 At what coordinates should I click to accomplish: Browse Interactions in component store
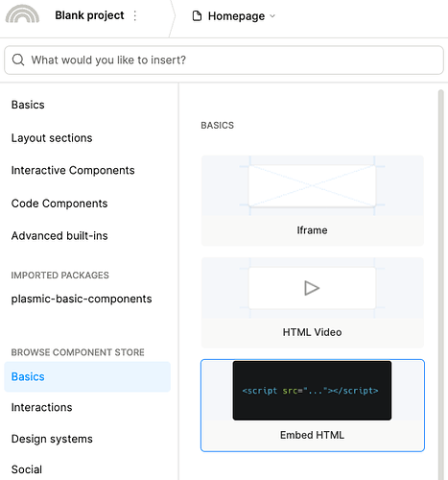pyautogui.click(x=42, y=407)
